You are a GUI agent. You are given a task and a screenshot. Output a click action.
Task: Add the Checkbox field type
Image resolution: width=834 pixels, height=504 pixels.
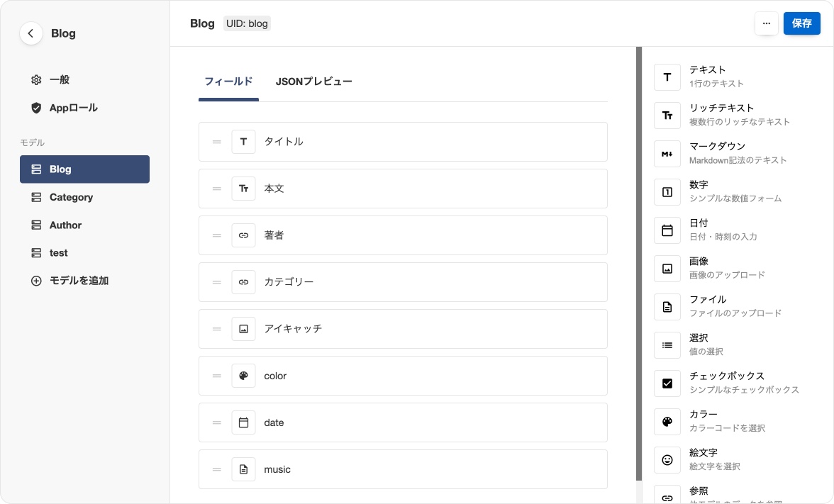(667, 383)
